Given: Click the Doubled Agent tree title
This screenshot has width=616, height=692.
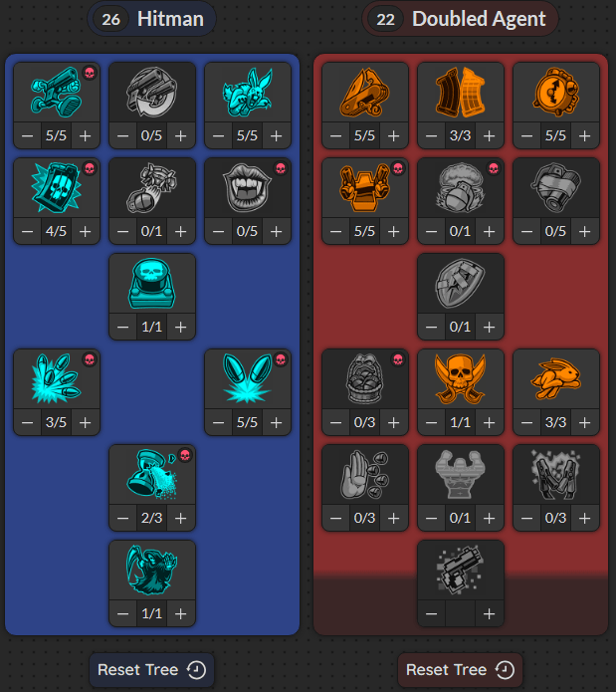Looking at the screenshot, I should 479,19.
